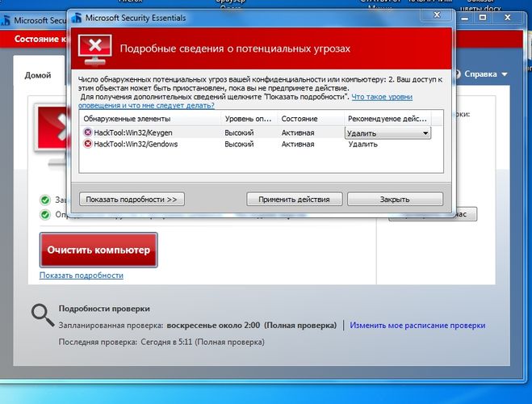Click the upper green checkmark status icon

pyautogui.click(x=44, y=200)
